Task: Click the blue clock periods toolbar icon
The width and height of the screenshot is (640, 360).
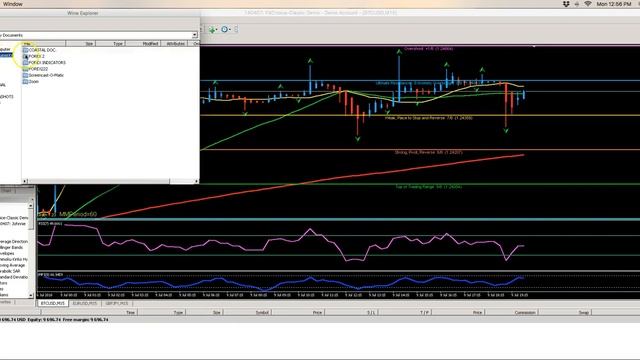Action: coord(225,29)
